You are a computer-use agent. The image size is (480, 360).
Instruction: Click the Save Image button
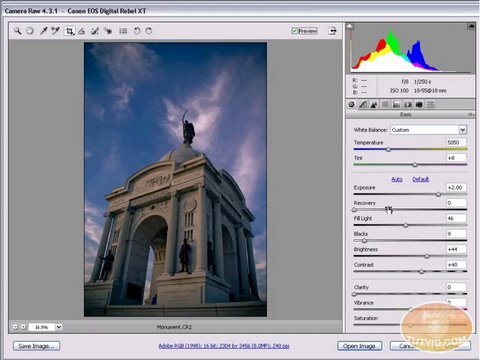[37, 346]
